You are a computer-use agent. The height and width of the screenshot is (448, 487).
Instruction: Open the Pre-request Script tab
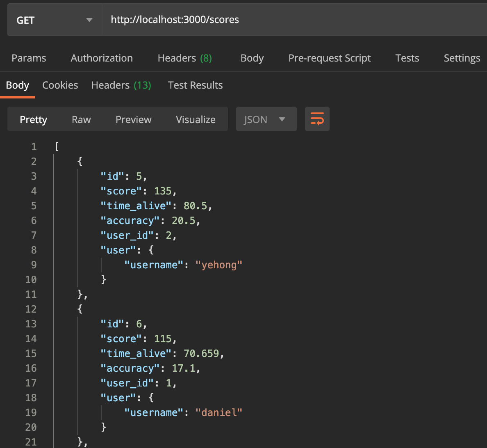pyautogui.click(x=329, y=58)
